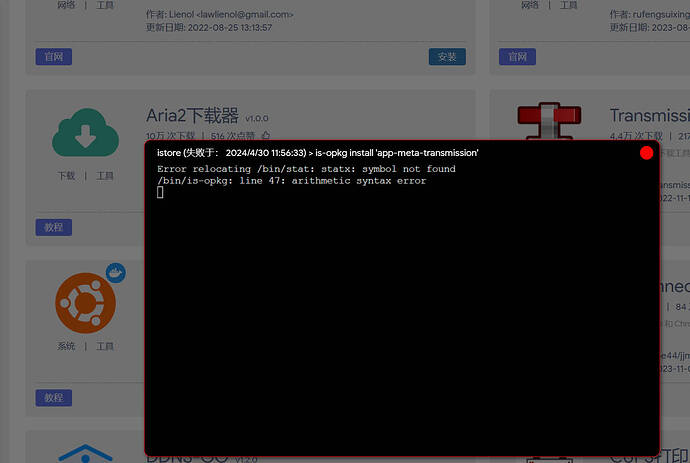
Task: Install the app by author Lienol
Action: (447, 57)
